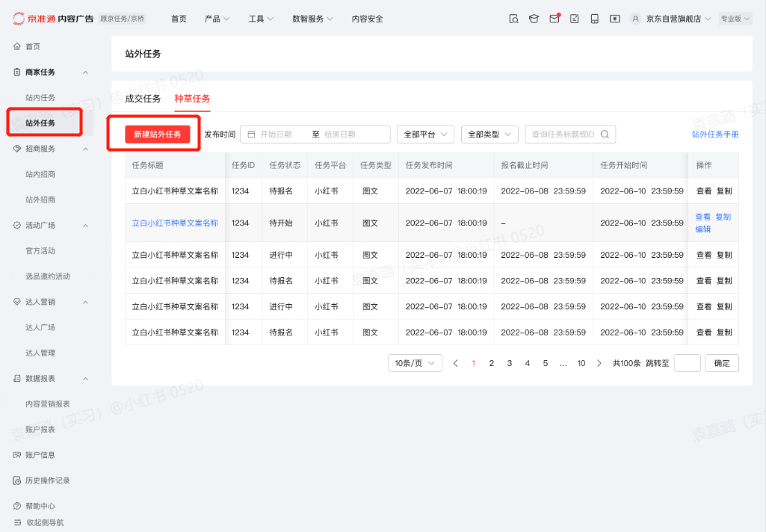Open the document search icon in the top bar
The height and width of the screenshot is (532, 766).
(513, 19)
